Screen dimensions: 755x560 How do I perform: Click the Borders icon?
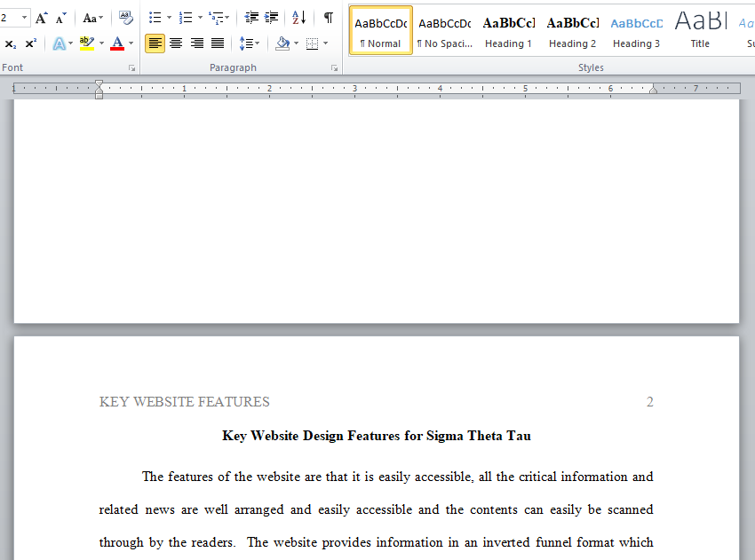(x=312, y=43)
